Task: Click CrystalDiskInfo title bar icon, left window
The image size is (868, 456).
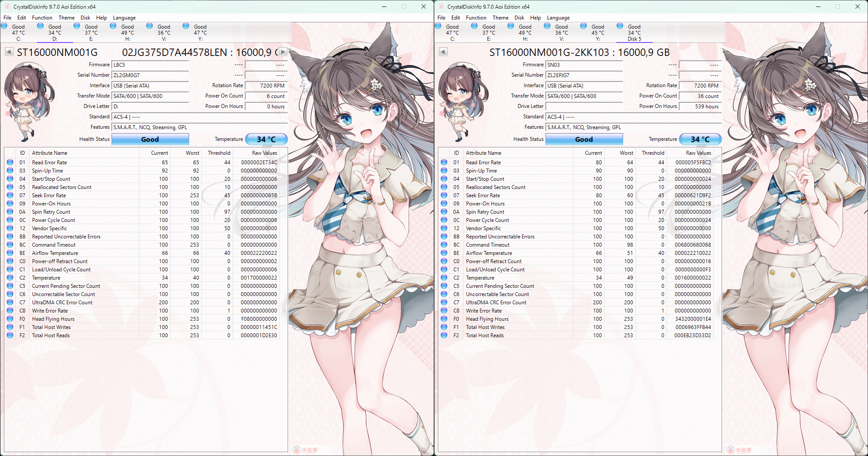Action: coord(7,7)
